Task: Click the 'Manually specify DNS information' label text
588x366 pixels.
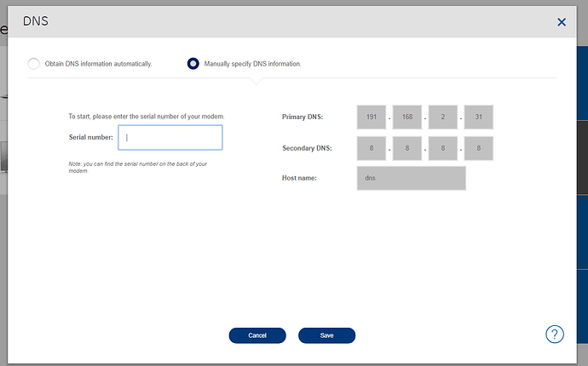Action: click(x=252, y=64)
